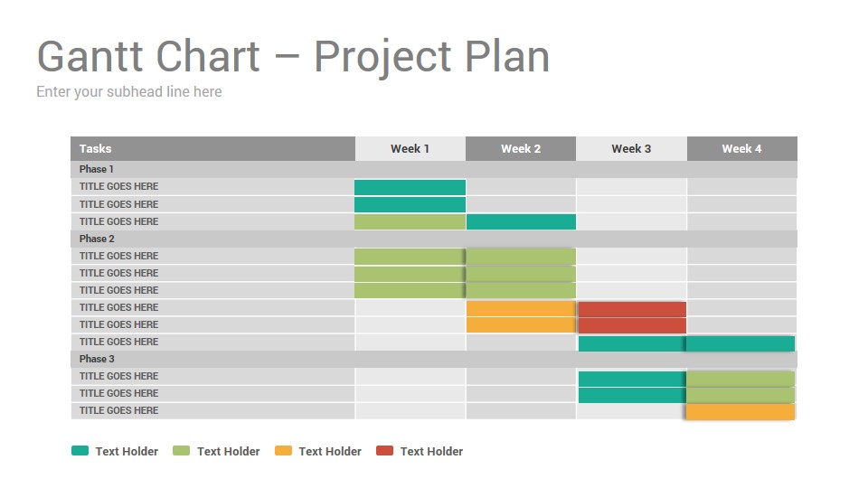Select the first teal bar under Phase 1
Viewport: 868px width, 488px height.
(410, 188)
